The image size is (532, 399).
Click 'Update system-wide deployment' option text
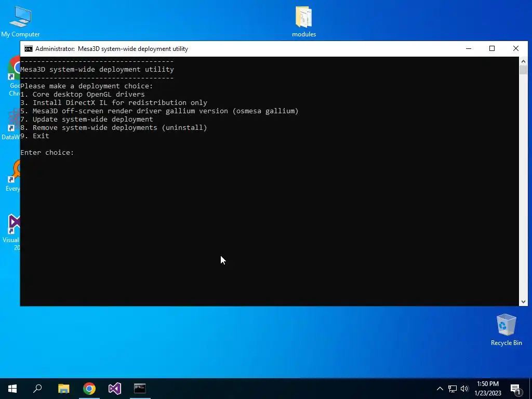pos(87,119)
